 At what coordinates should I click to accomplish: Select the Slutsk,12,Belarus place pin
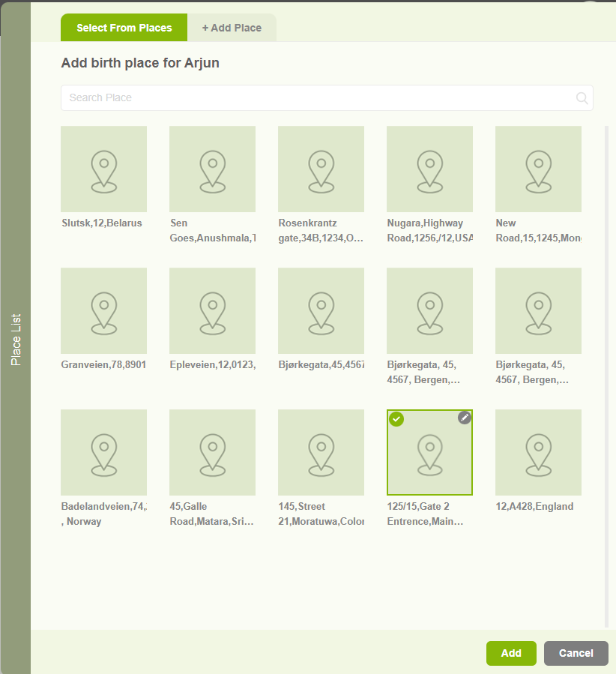pyautogui.click(x=103, y=169)
